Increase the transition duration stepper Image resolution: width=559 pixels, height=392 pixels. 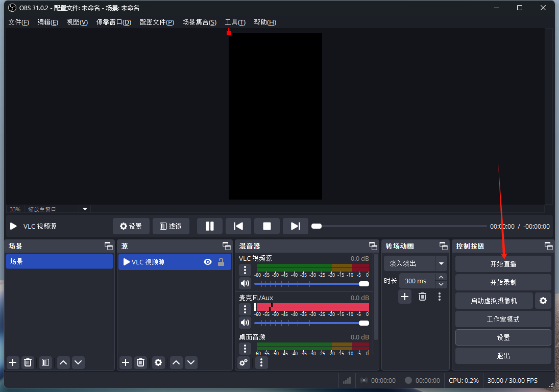441,277
